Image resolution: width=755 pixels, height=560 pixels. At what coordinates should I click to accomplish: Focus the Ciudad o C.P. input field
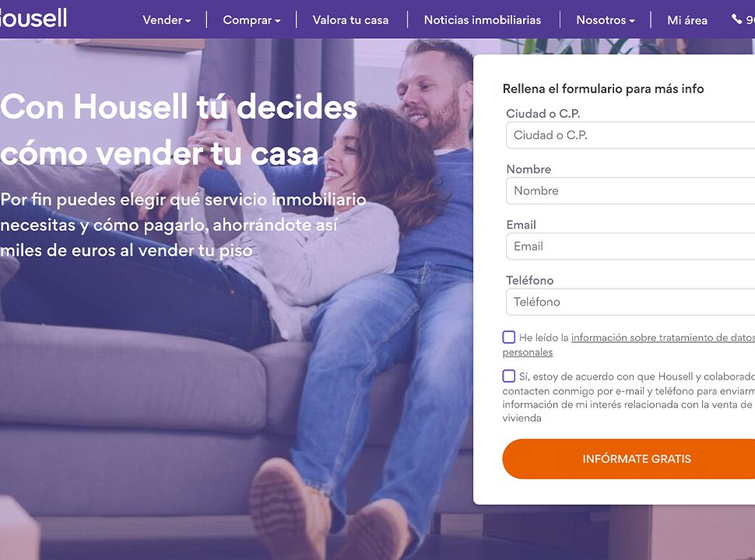pos(630,135)
